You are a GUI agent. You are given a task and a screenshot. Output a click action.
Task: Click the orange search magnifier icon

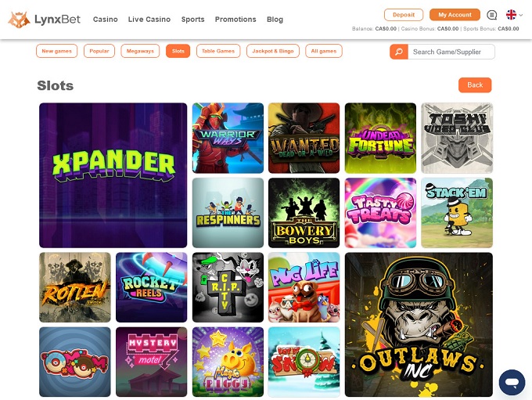(x=399, y=52)
